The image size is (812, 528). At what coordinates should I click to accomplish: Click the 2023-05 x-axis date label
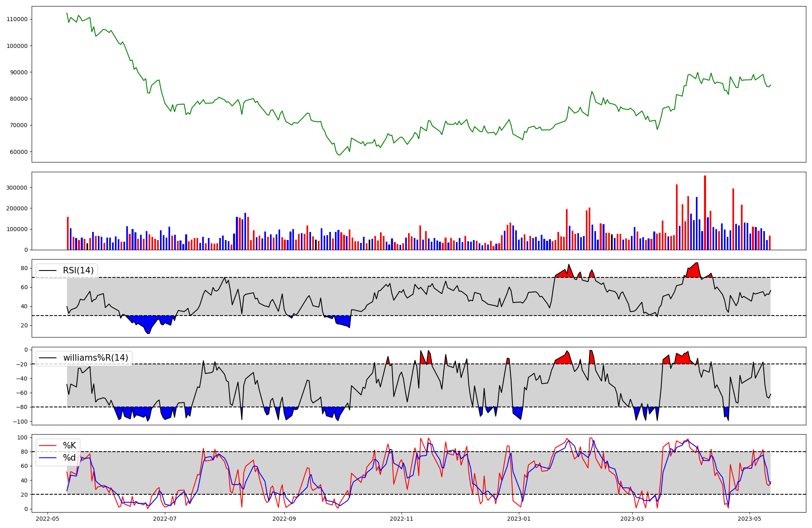pyautogui.click(x=749, y=519)
